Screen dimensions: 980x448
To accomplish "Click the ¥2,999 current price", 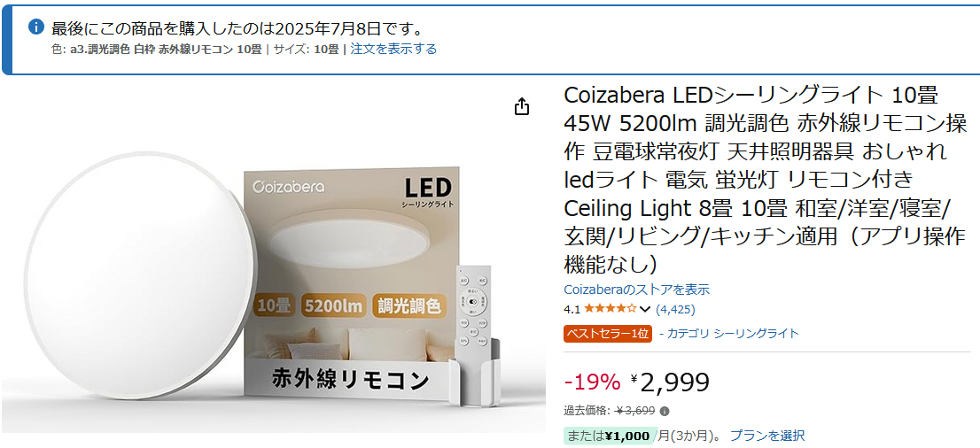I will pos(670,382).
